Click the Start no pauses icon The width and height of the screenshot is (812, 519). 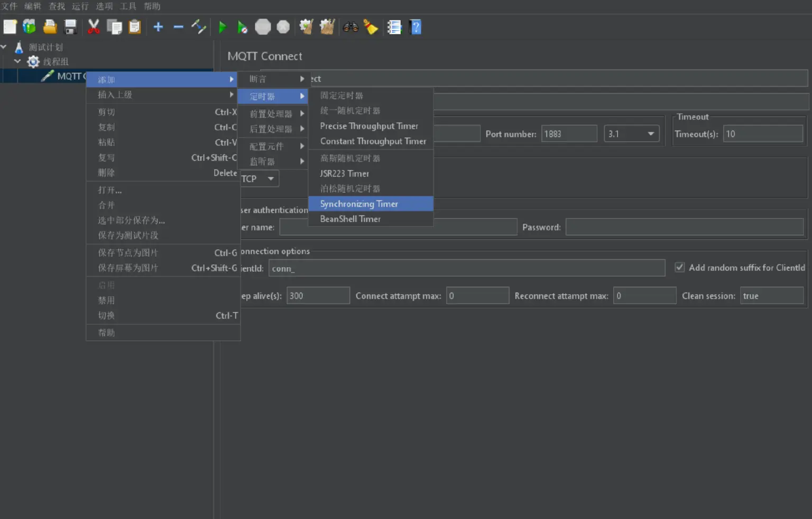pos(242,27)
